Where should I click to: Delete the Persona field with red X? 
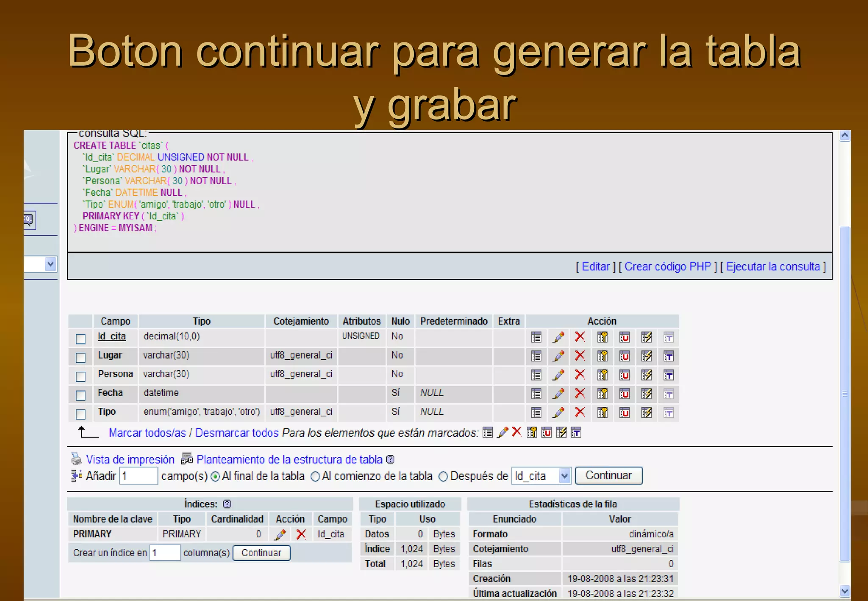pos(580,374)
